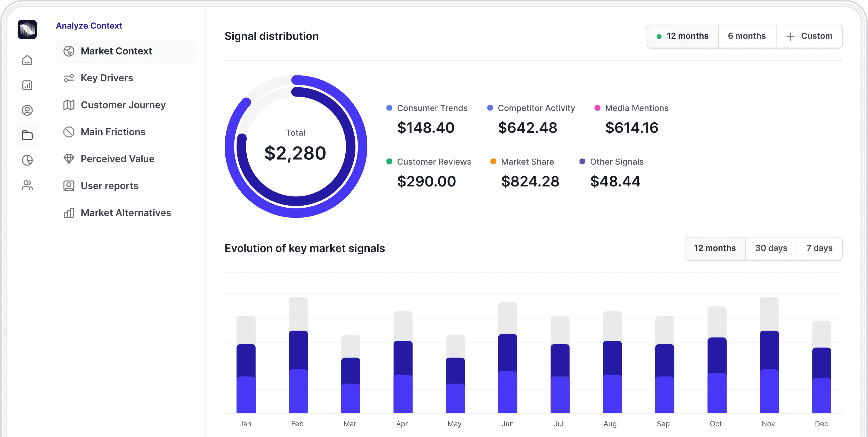Select 12 months on evolution chart
This screenshot has width=868, height=437.
715,248
